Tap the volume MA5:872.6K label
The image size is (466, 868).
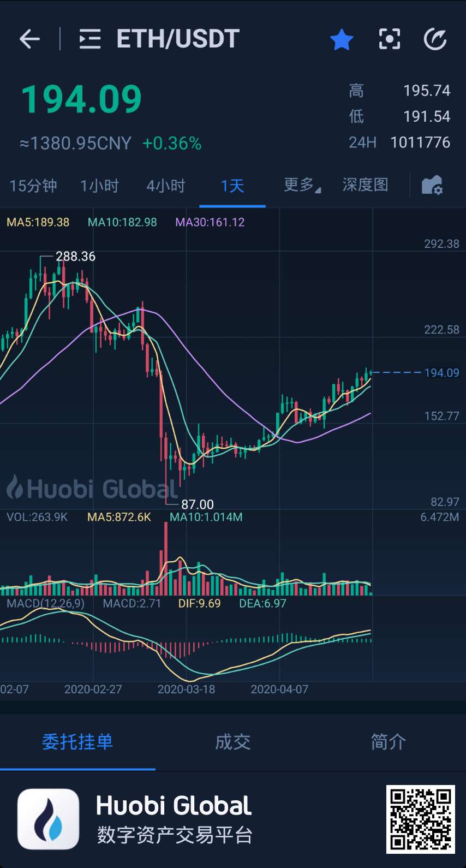tap(119, 517)
